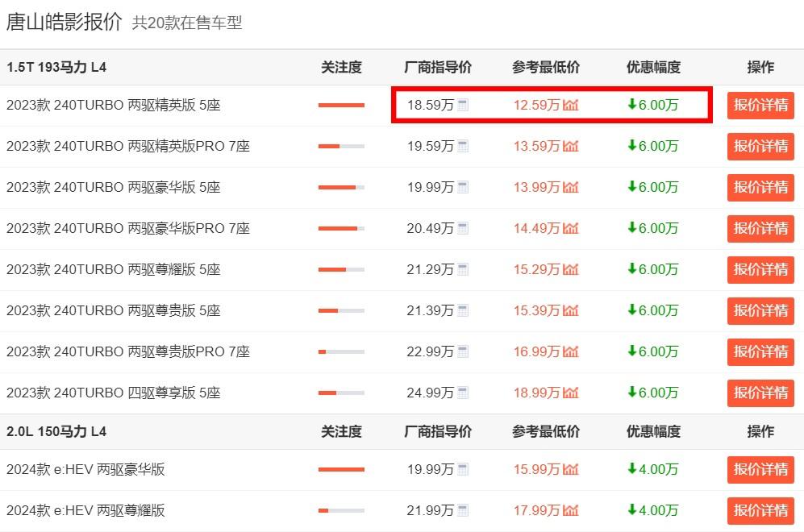
Task: Open 2024款 e:HEV 两驱豪华版 link
Action: [85, 469]
